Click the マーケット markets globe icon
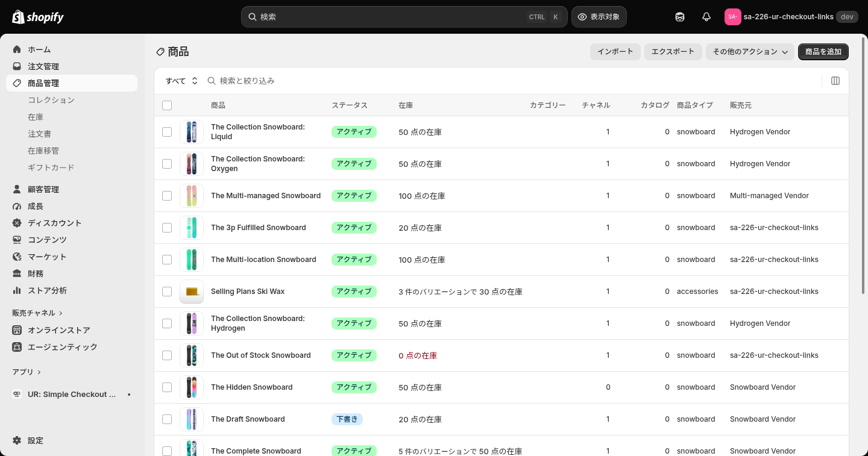Screen dimensions: 868x456 pos(17,257)
